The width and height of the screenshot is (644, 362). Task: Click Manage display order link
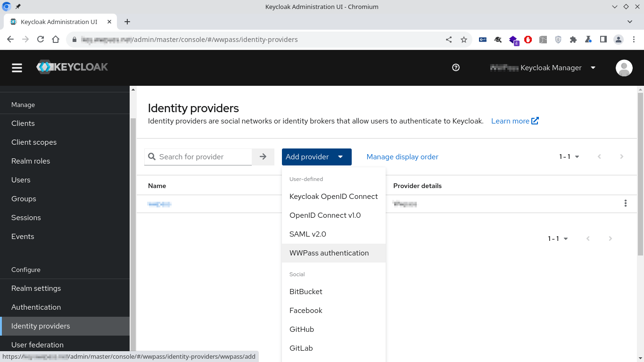[x=402, y=157]
